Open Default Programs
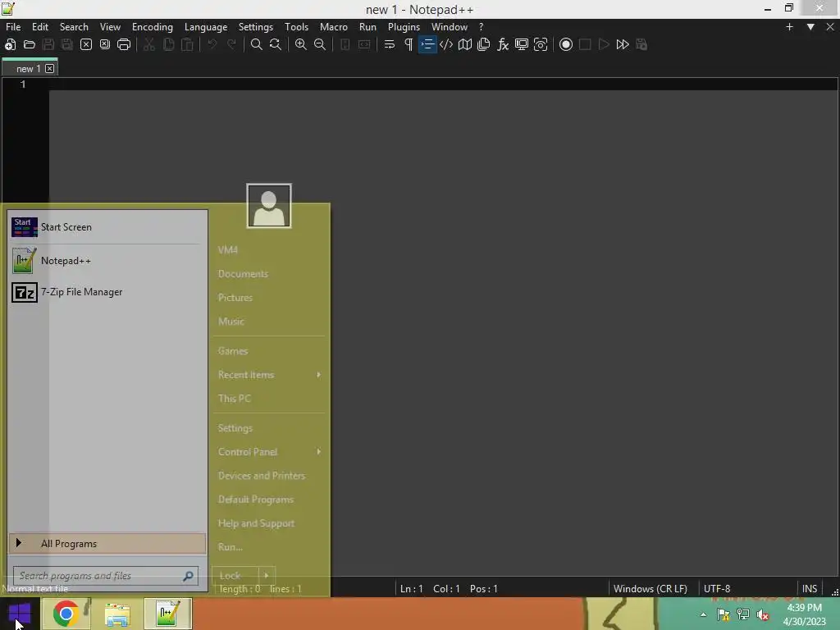Screen dimensions: 840x630 (256, 500)
